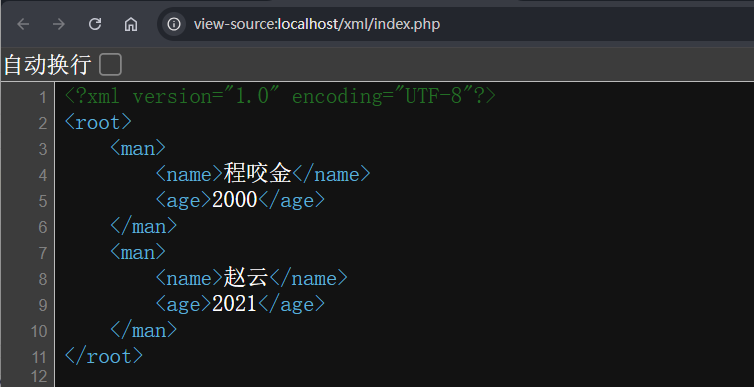Select line number 4 in gutter

coord(43,175)
